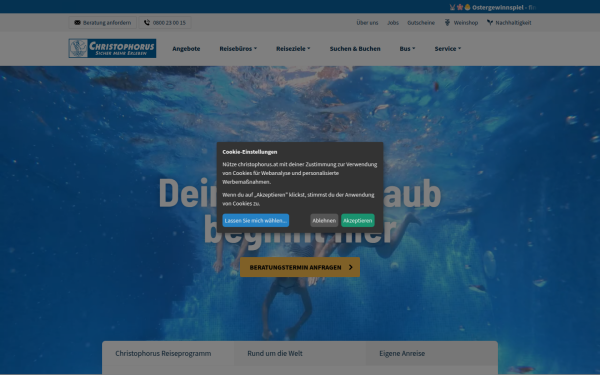Screen dimensions: 600x375
Task: Request consultation via Beratung anfordern
Action: point(103,23)
